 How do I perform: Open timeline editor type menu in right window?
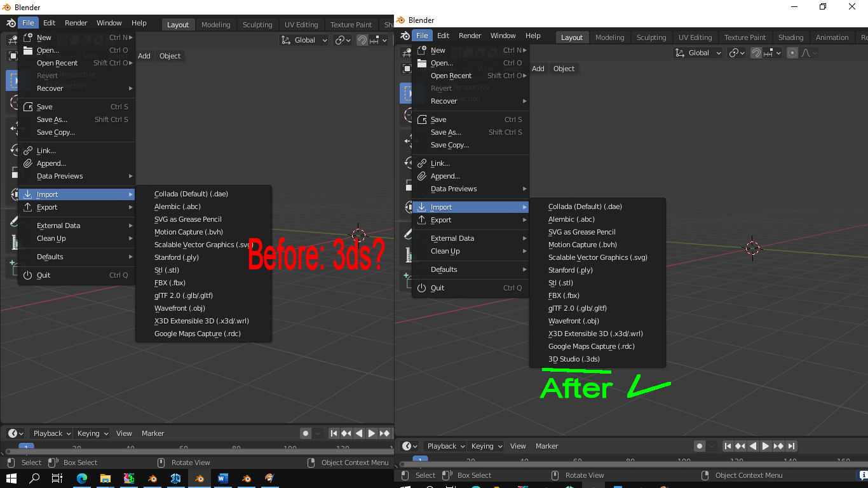[x=409, y=446]
